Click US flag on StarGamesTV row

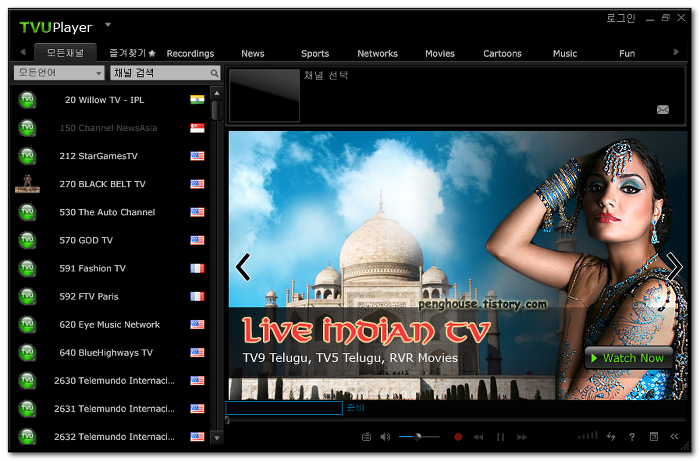tap(197, 156)
